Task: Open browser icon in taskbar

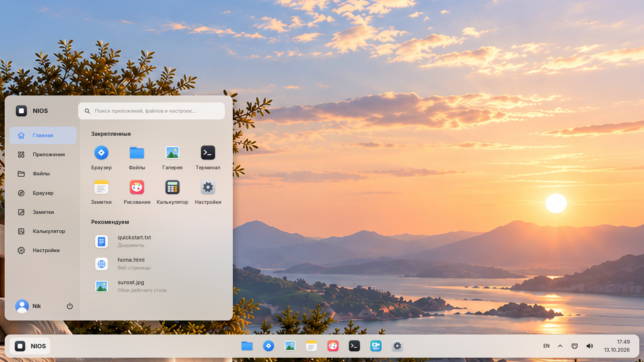Action: click(x=269, y=346)
